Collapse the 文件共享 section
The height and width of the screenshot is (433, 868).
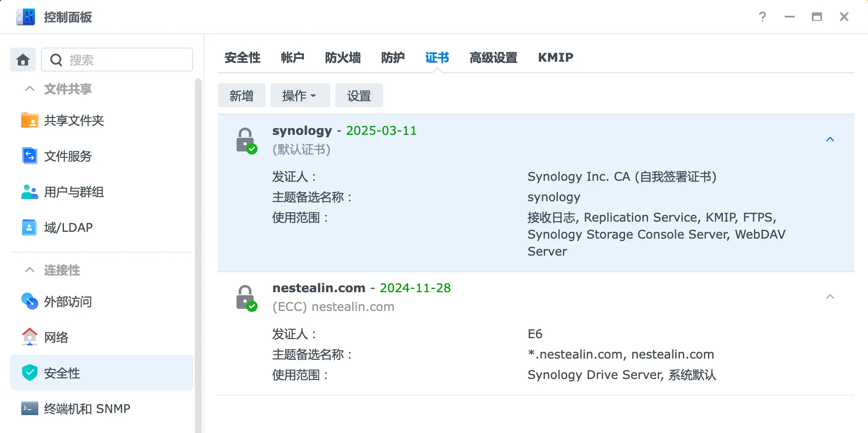click(30, 89)
